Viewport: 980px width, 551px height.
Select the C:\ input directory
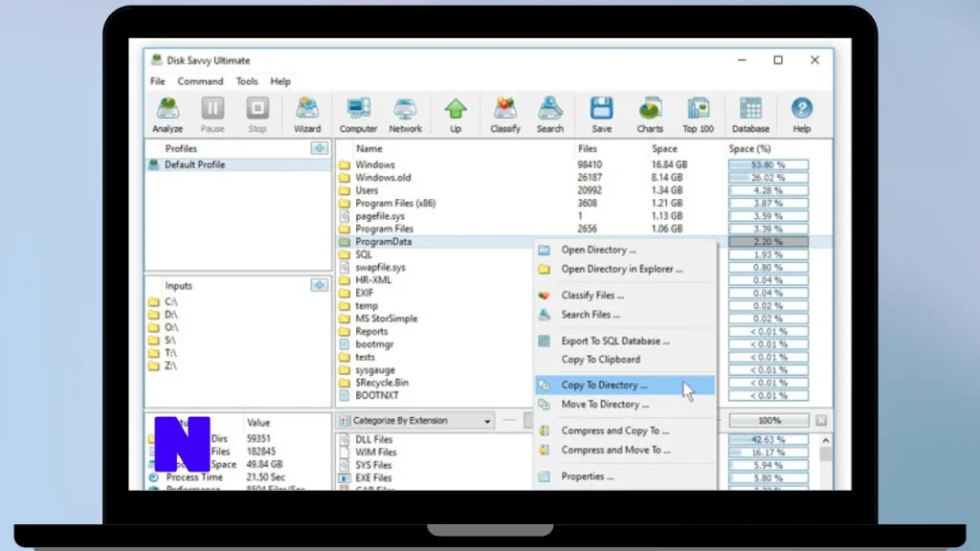[171, 301]
